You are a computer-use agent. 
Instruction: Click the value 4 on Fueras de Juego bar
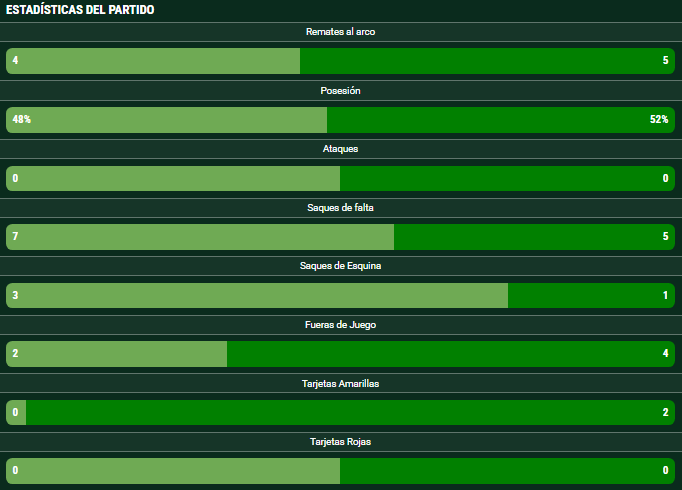(665, 354)
